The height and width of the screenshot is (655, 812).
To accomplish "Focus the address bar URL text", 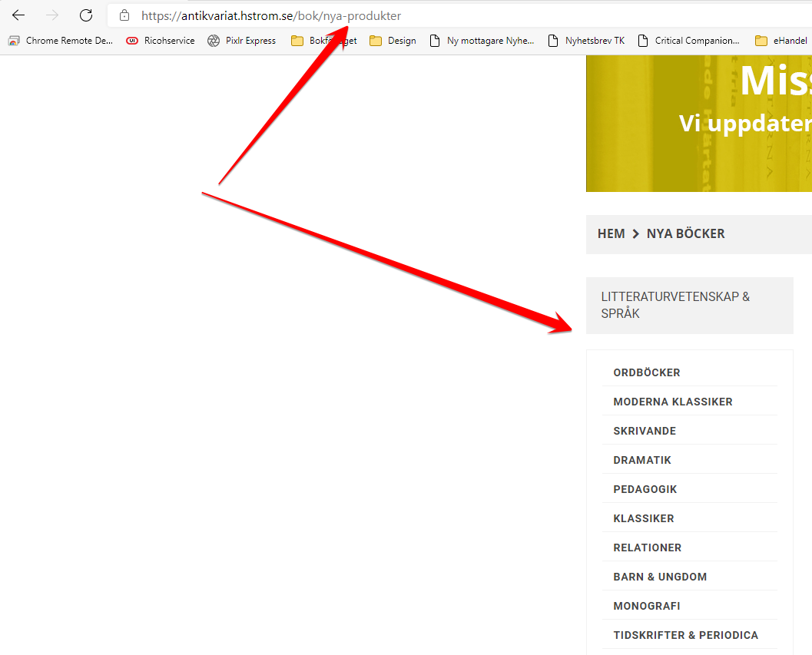I will (271, 16).
